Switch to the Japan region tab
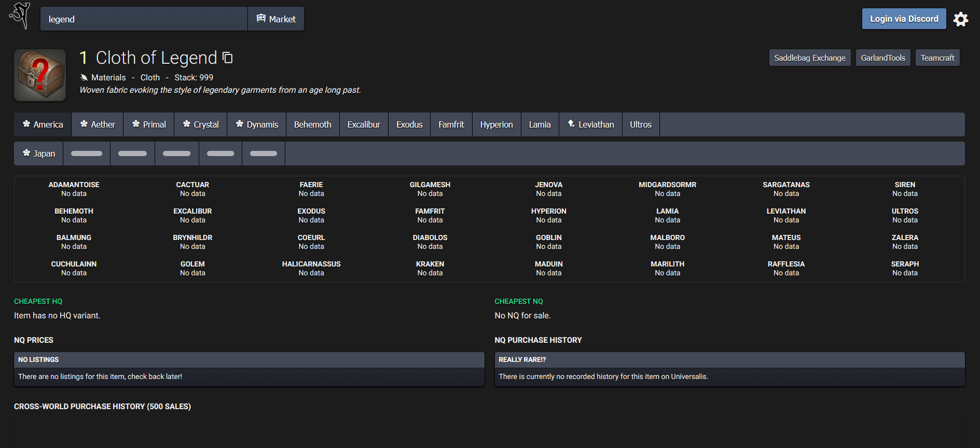Screen dimensions: 980x448 click(39, 153)
